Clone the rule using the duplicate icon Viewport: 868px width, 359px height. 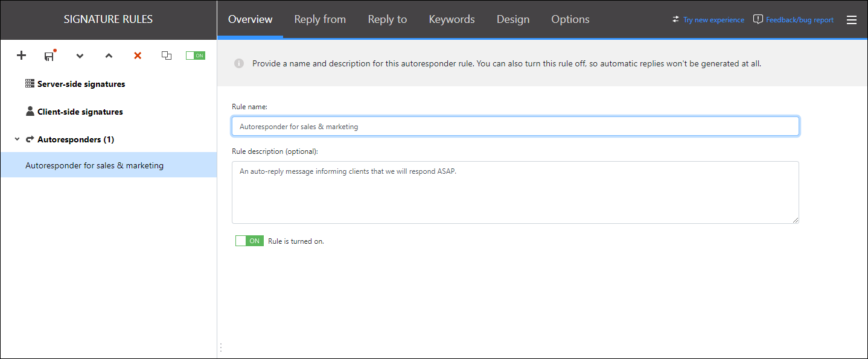167,56
